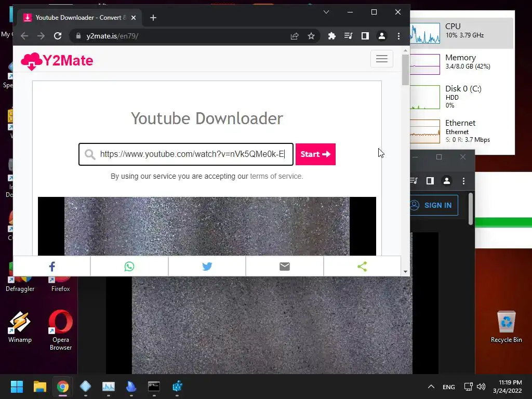Image resolution: width=532 pixels, height=399 pixels.
Task: Share page via WhatsApp icon
Action: (129, 267)
